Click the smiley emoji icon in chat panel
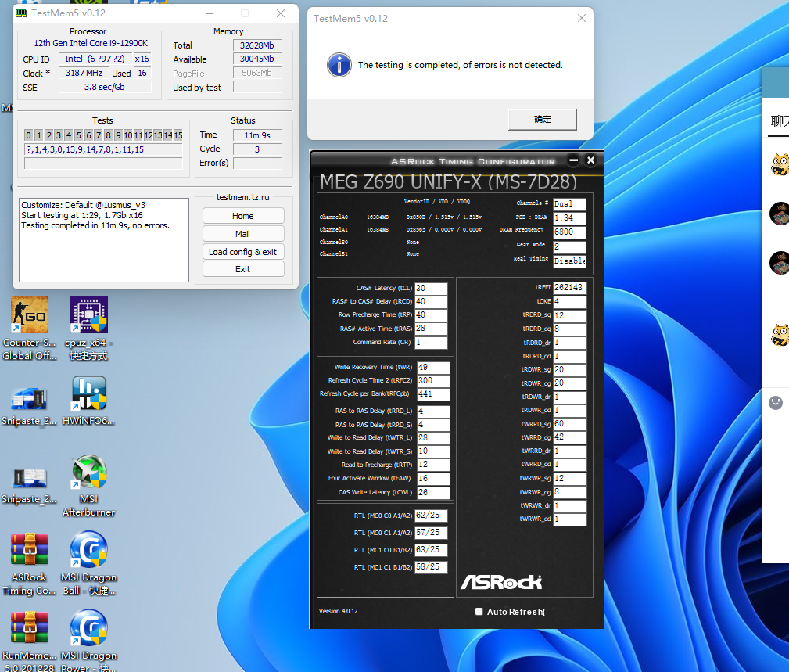The width and height of the screenshot is (789, 672). tap(776, 403)
